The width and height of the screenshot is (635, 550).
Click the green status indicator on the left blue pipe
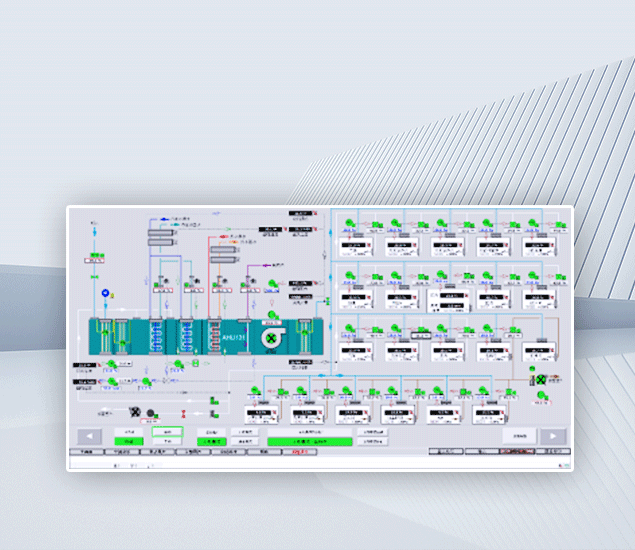[x=97, y=255]
